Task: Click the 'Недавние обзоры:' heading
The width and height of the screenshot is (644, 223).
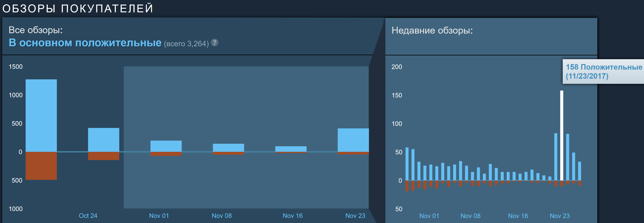Action: (432, 31)
